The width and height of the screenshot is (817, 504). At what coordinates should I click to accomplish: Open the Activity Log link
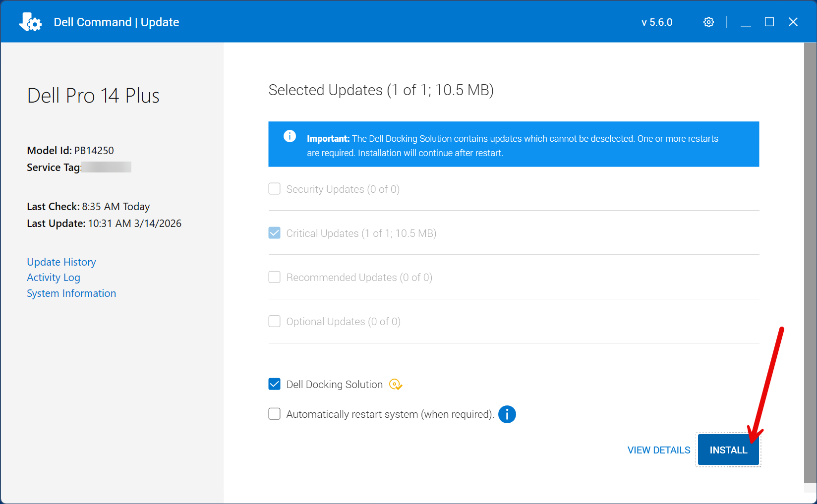tap(54, 278)
